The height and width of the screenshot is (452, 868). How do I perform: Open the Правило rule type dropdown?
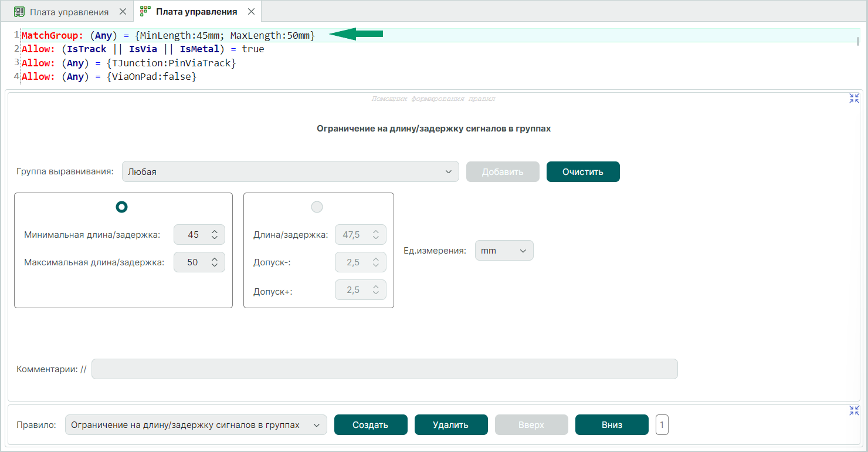(x=196, y=425)
